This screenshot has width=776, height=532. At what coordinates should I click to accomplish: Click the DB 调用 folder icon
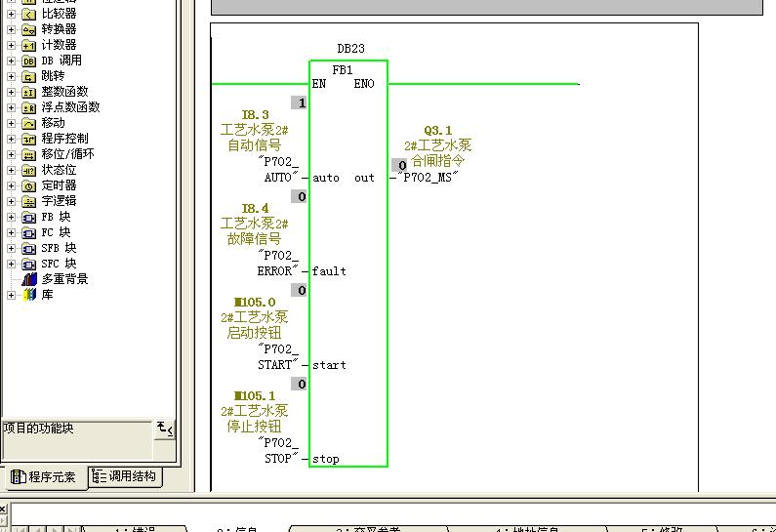tap(28, 61)
